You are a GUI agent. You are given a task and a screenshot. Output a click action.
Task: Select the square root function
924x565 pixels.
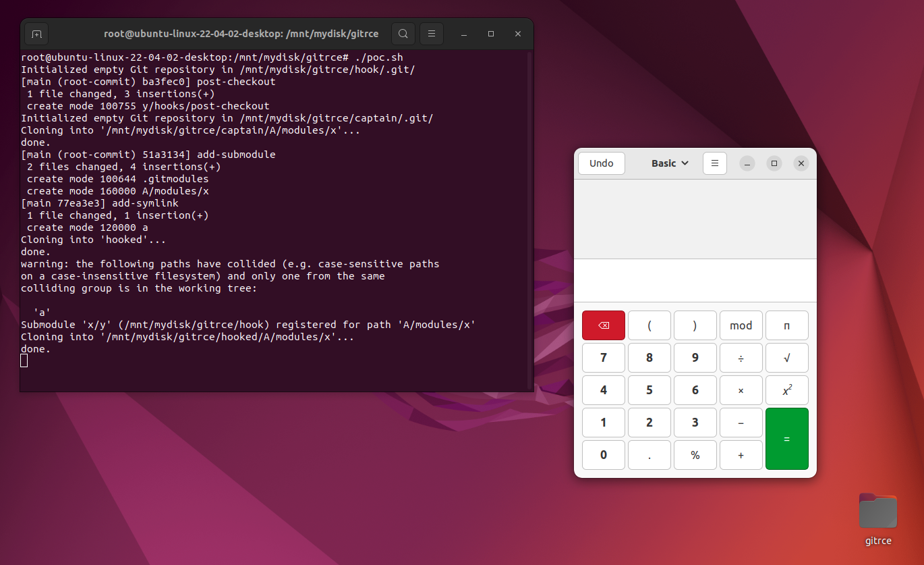point(786,358)
